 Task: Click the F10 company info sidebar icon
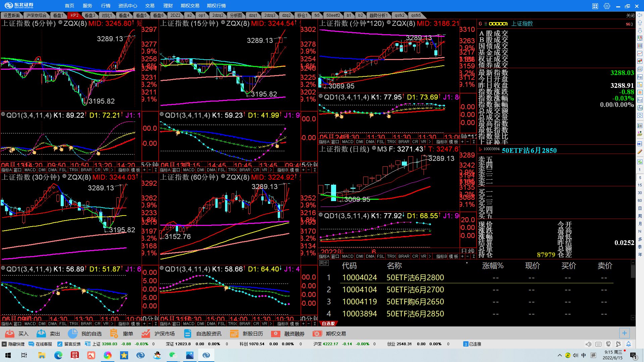tap(640, 77)
